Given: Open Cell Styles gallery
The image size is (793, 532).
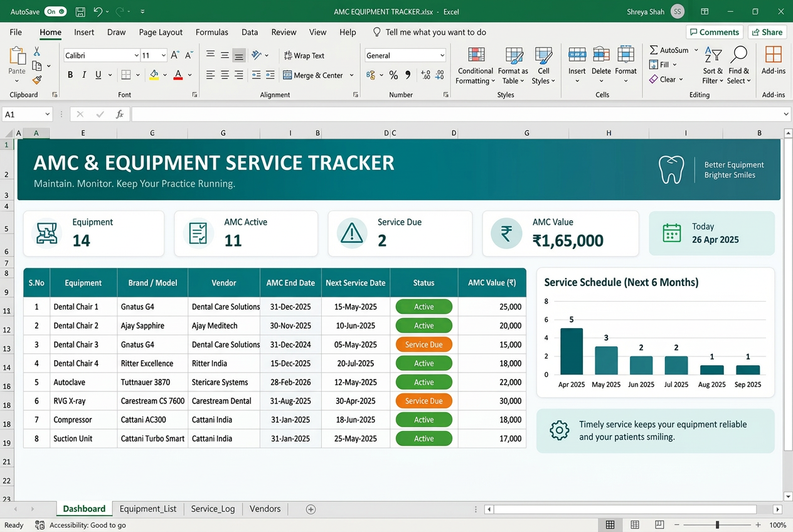Looking at the screenshot, I should click(543, 66).
